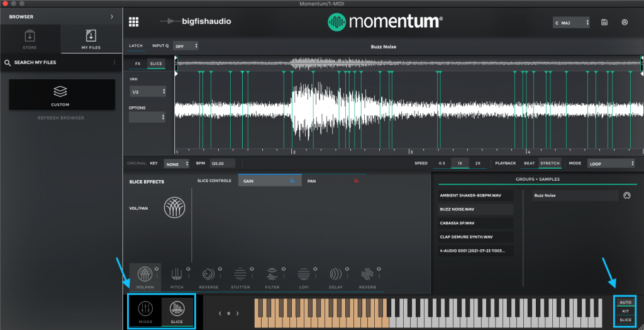Open the Input Q OFF dropdown

click(x=186, y=46)
